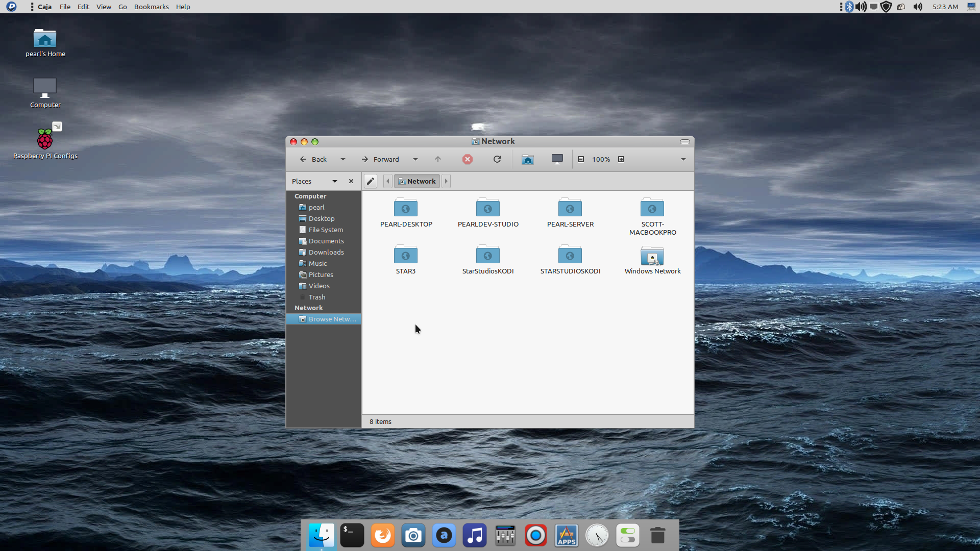Click the Stop loading red X icon

coord(467,159)
